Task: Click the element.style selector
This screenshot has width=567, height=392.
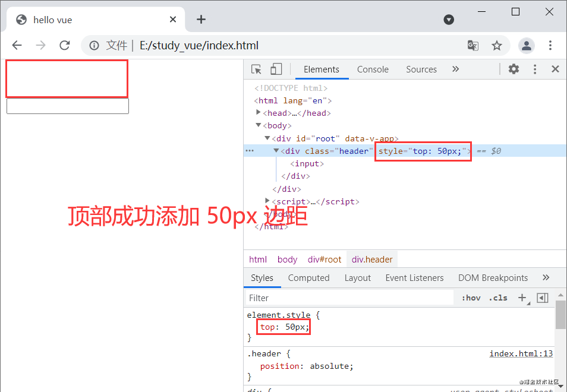Action: pyautogui.click(x=278, y=315)
